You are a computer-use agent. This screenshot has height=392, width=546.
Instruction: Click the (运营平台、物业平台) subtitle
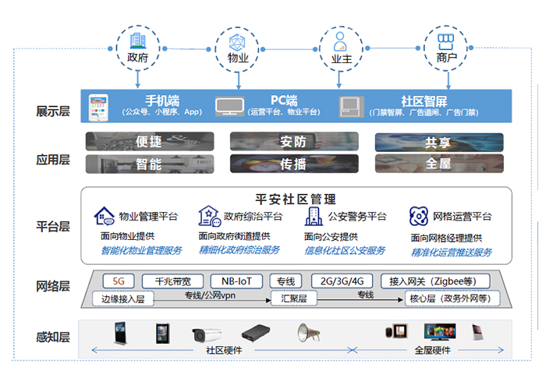click(x=284, y=112)
